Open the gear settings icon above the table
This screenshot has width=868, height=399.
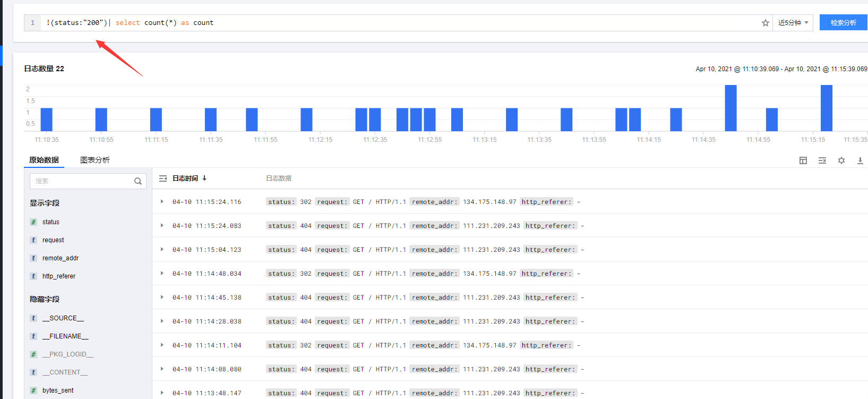pyautogui.click(x=841, y=160)
